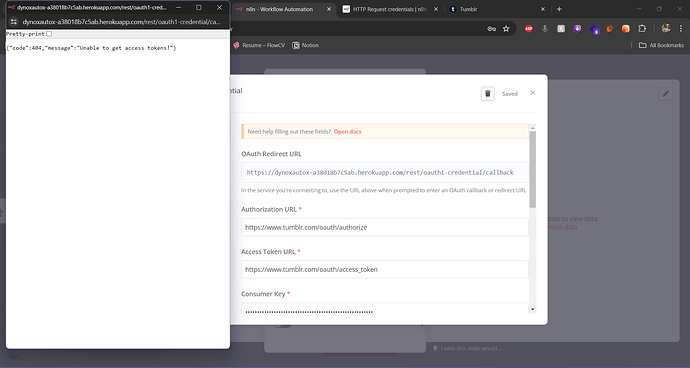Open the Adblock Plus extension icon
The image size is (690, 368).
coord(529,29)
